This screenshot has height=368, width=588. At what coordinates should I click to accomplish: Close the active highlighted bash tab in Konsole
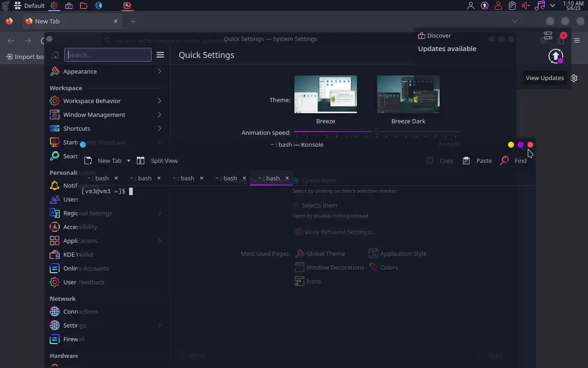click(x=287, y=178)
